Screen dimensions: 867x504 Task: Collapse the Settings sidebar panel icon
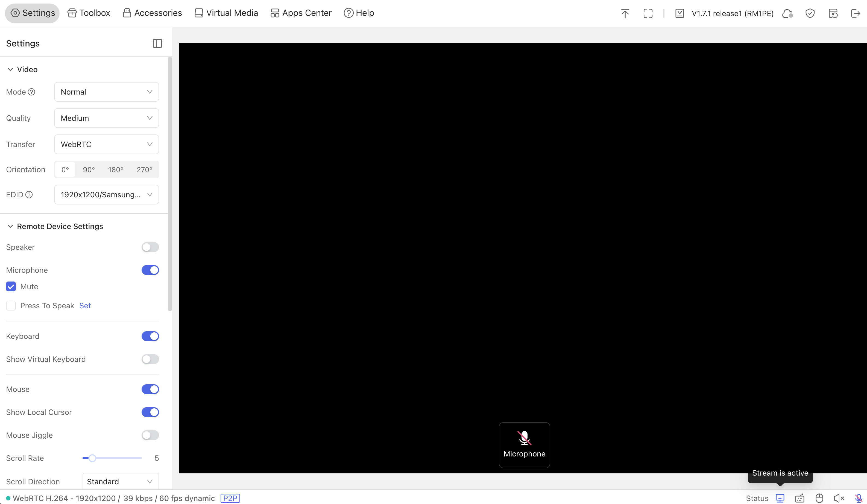[x=157, y=43]
